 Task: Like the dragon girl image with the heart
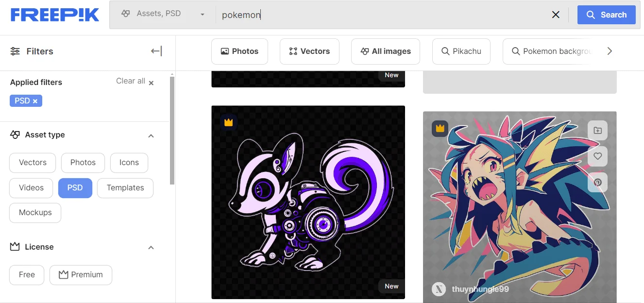coord(598,156)
